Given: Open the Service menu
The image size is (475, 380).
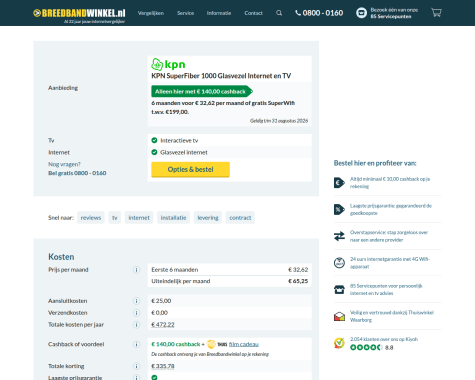Looking at the screenshot, I should (x=185, y=13).
